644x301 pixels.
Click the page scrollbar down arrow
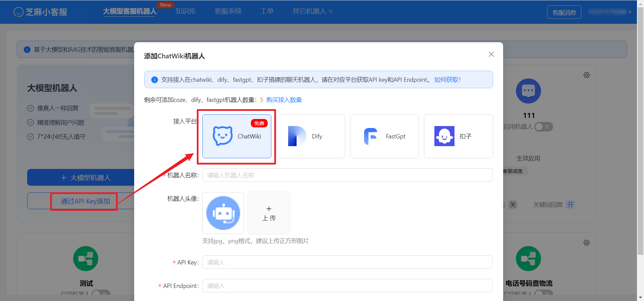click(641, 297)
